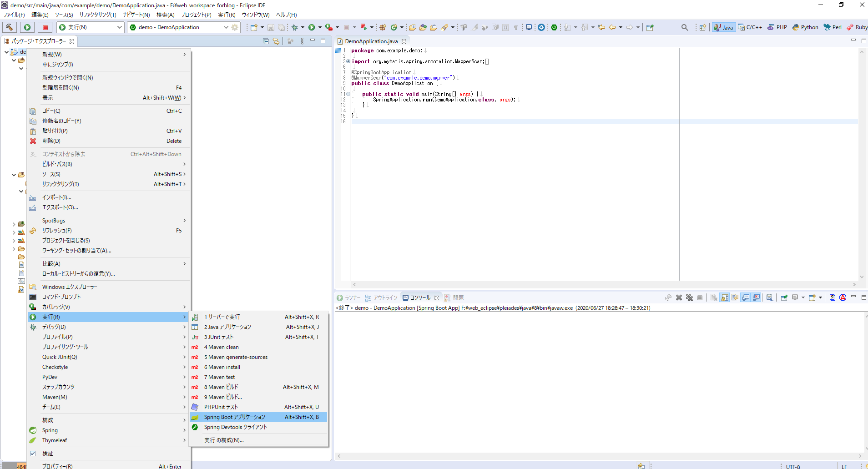The width and height of the screenshot is (868, 469).
Task: Select Spring Boot アプリケーション run option
Action: pyautogui.click(x=259, y=417)
